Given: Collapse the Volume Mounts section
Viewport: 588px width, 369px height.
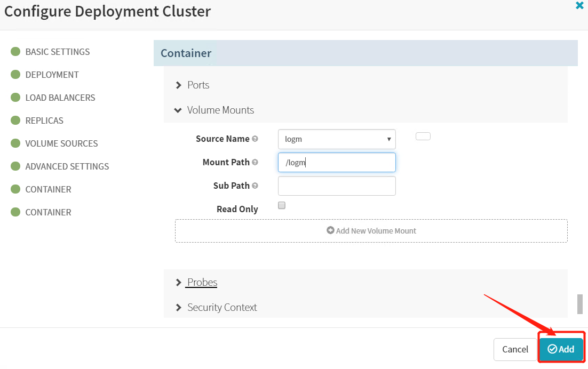Looking at the screenshot, I should (220, 110).
